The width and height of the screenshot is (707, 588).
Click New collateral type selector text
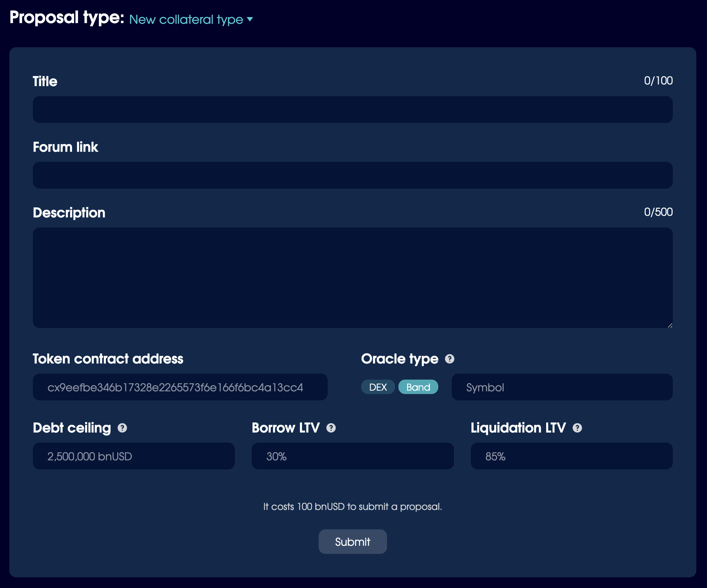[x=186, y=19]
